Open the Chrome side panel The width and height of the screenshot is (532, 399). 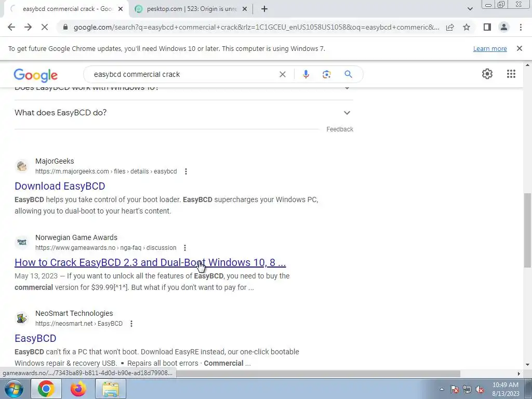click(487, 27)
